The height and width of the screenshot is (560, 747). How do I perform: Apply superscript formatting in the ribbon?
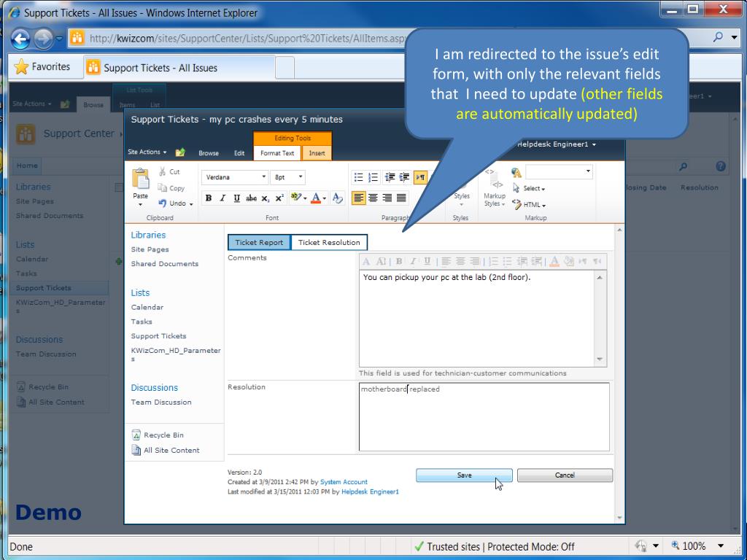(279, 198)
